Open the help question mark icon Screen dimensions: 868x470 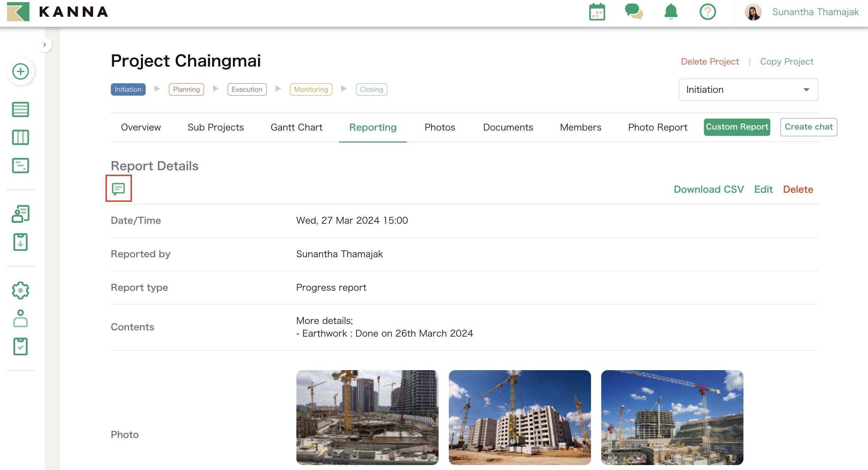point(707,12)
